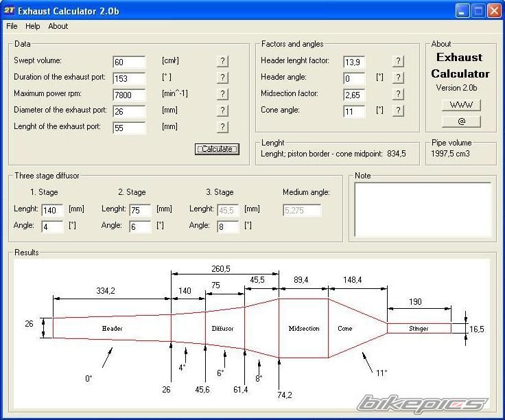Open the File menu
The width and height of the screenshot is (505, 420).
(12, 26)
